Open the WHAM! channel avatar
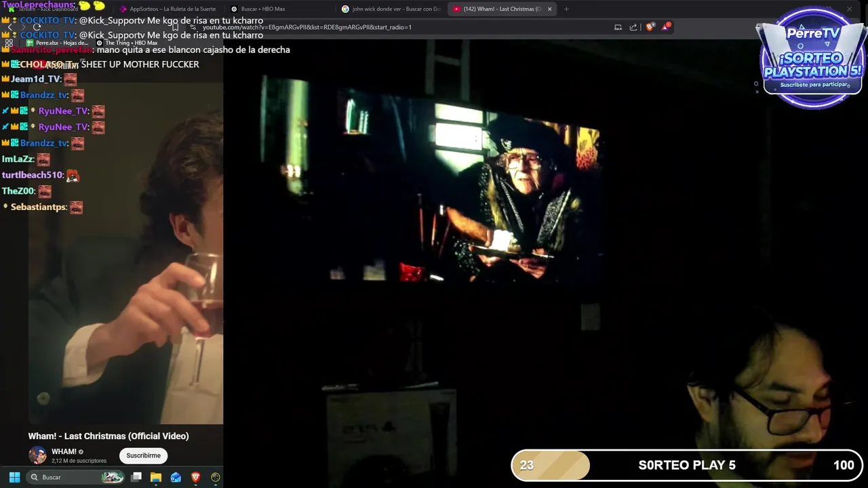The image size is (868, 488). [x=37, y=455]
